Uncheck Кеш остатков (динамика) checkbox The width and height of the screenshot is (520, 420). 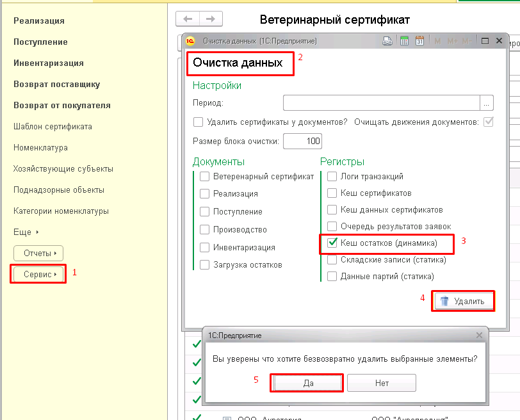point(332,243)
